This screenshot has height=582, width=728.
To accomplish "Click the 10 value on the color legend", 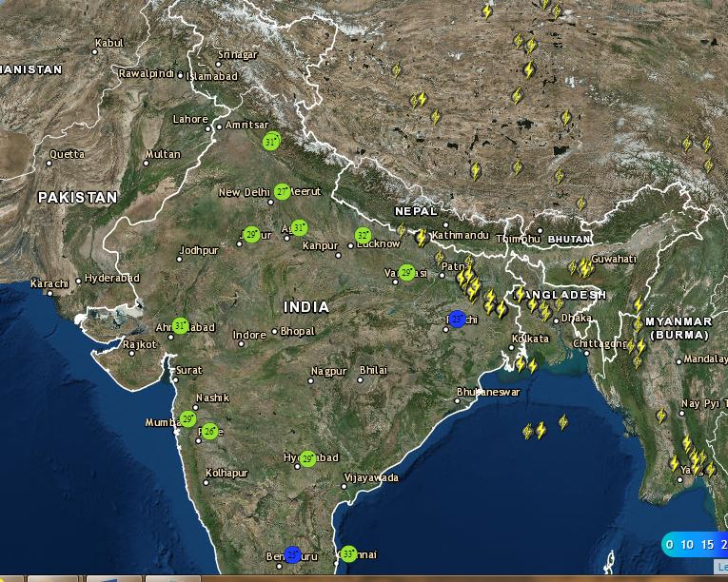I will [x=687, y=544].
